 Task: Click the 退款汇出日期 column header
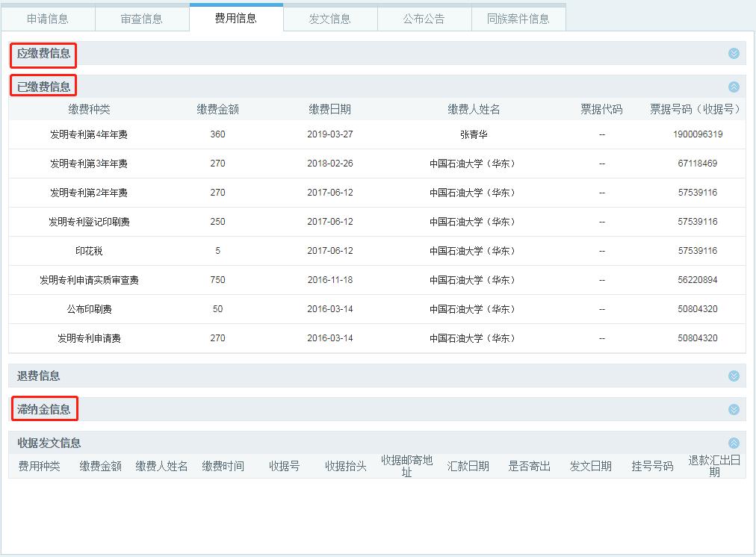coord(714,466)
